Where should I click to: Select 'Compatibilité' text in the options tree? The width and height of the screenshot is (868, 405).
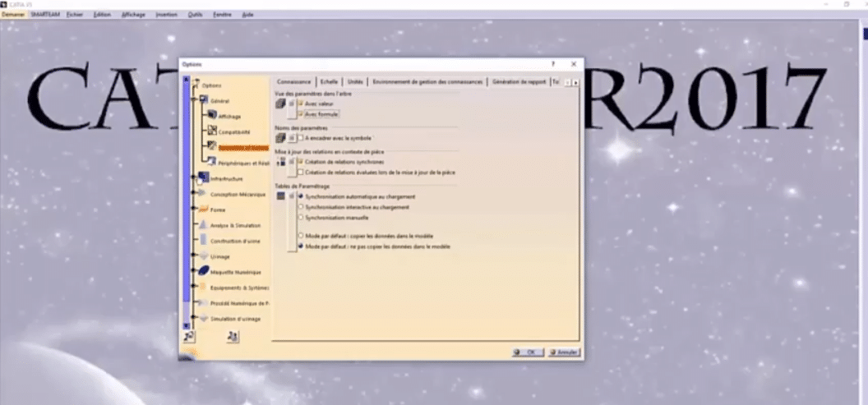point(234,131)
